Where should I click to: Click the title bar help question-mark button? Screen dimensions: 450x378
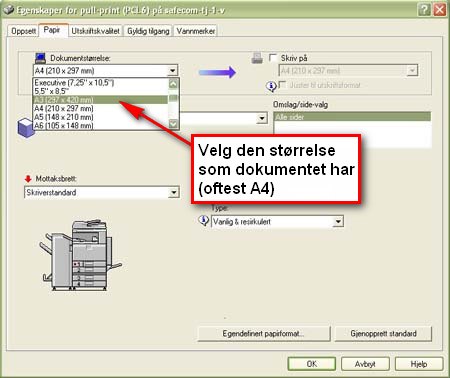(x=424, y=10)
